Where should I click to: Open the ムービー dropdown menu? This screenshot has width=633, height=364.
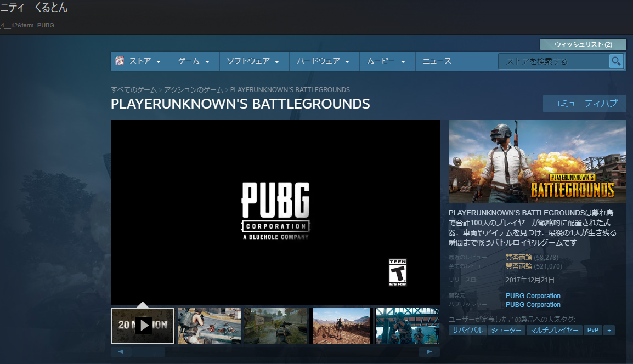coord(387,61)
